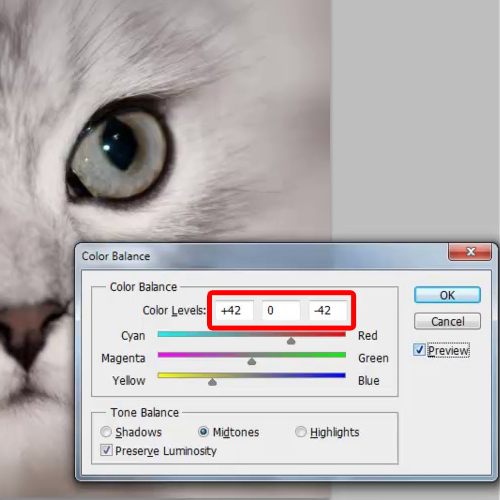This screenshot has width=500, height=500.
Task: Click the Magenta-Green slider handle
Action: coord(252,361)
